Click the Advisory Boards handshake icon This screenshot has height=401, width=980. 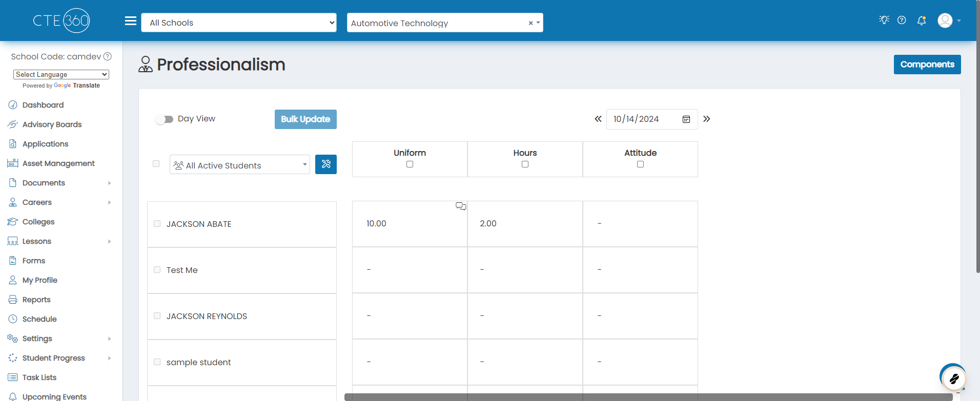(x=13, y=124)
